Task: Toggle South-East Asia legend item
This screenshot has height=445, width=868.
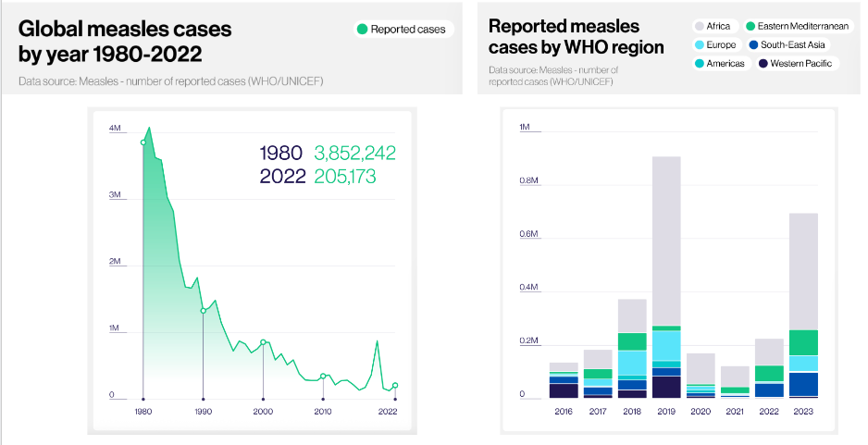Action: [x=787, y=45]
